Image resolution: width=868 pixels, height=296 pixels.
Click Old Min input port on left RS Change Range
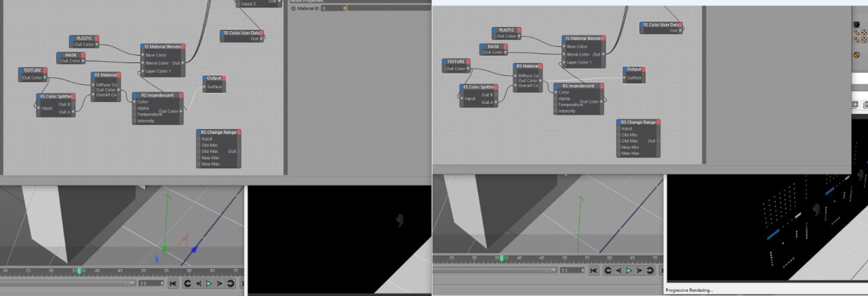coord(199,145)
